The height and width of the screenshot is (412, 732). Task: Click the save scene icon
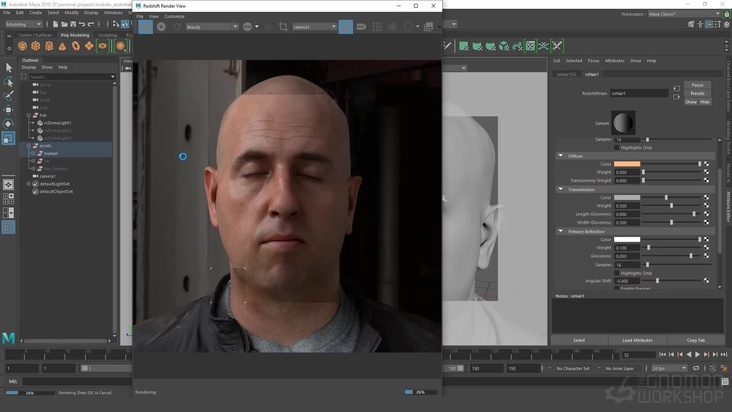(x=73, y=24)
